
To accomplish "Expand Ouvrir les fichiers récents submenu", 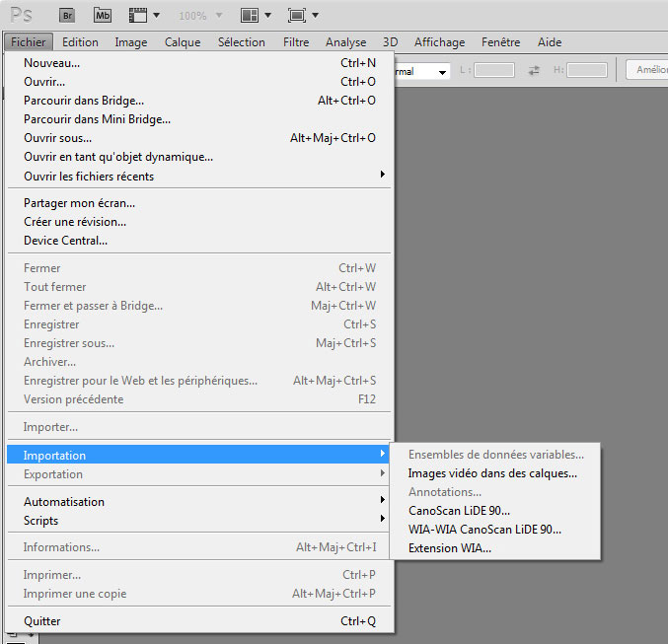I will 199,176.
